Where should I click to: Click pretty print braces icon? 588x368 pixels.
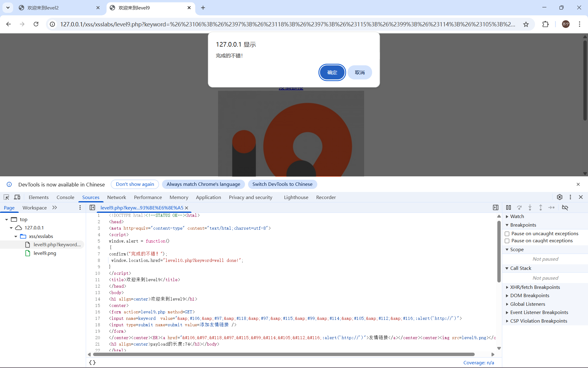(x=92, y=362)
